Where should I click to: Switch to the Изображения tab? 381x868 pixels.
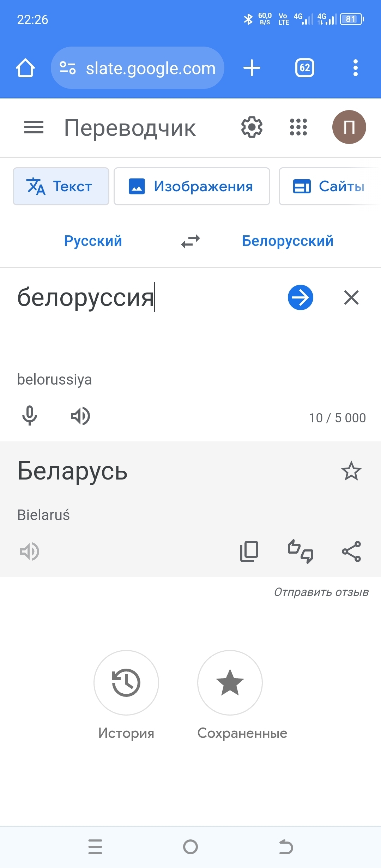pos(192,186)
